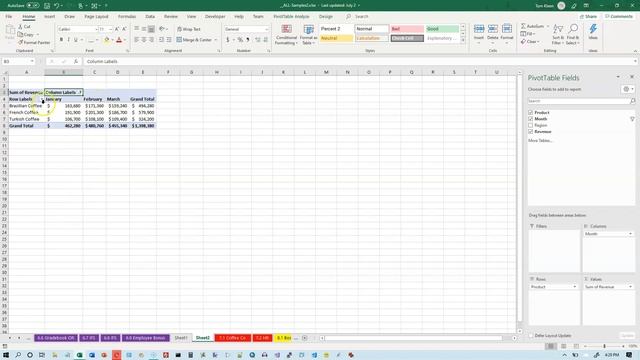This screenshot has width=640, height=360.
Task: Uncheck the Revenue field checkbox
Action: pos(531,132)
